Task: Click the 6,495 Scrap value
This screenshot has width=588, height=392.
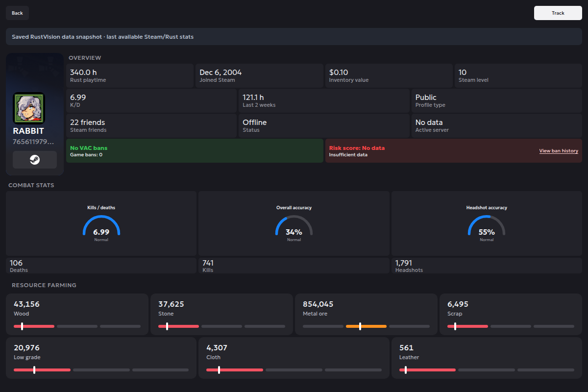Action: point(458,304)
